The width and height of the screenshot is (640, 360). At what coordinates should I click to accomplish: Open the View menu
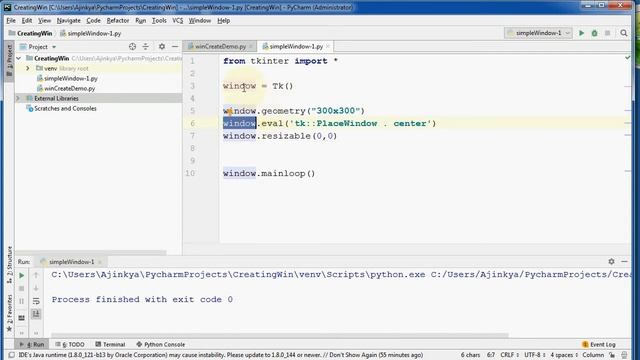click(44, 20)
